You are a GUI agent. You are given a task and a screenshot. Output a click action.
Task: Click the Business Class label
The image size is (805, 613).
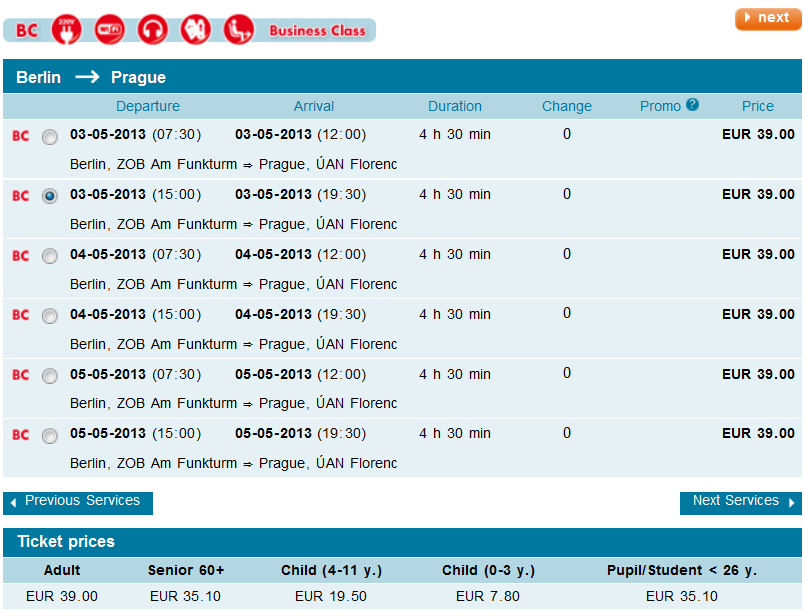(x=318, y=30)
